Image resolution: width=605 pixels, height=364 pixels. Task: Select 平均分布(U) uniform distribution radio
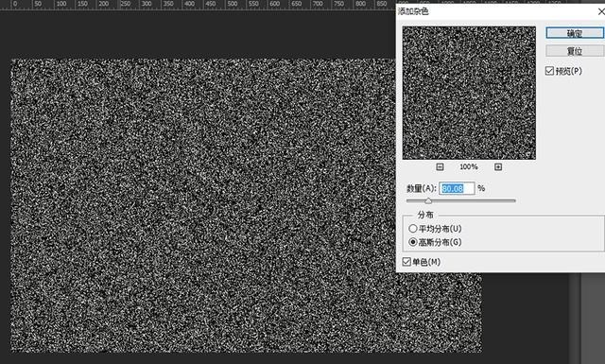[x=413, y=229]
